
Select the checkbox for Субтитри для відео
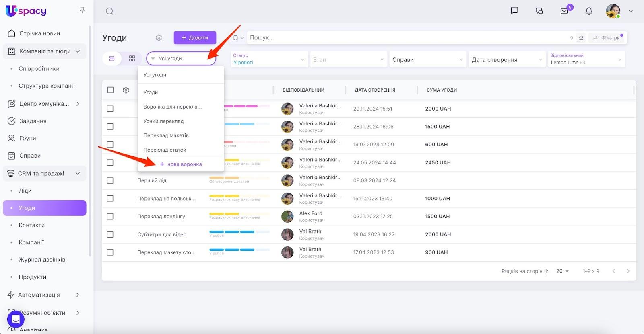[110, 234]
